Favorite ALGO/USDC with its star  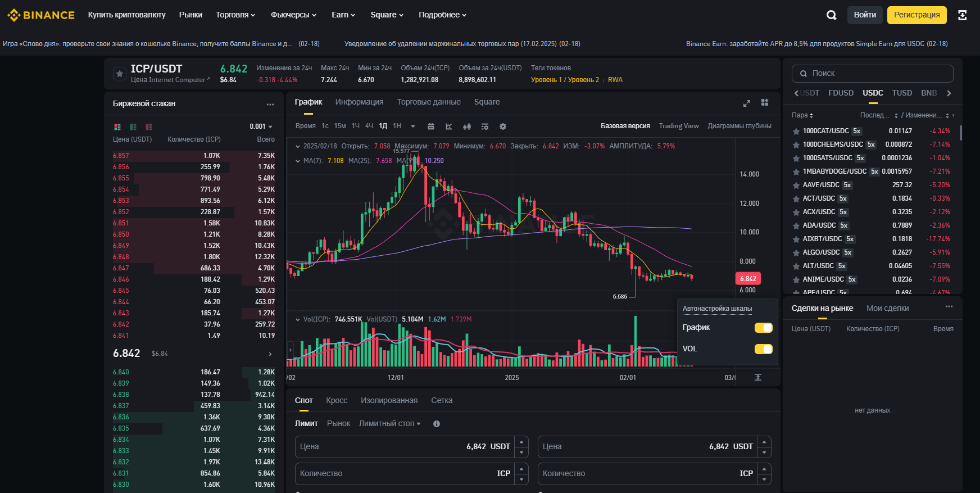[x=796, y=253]
